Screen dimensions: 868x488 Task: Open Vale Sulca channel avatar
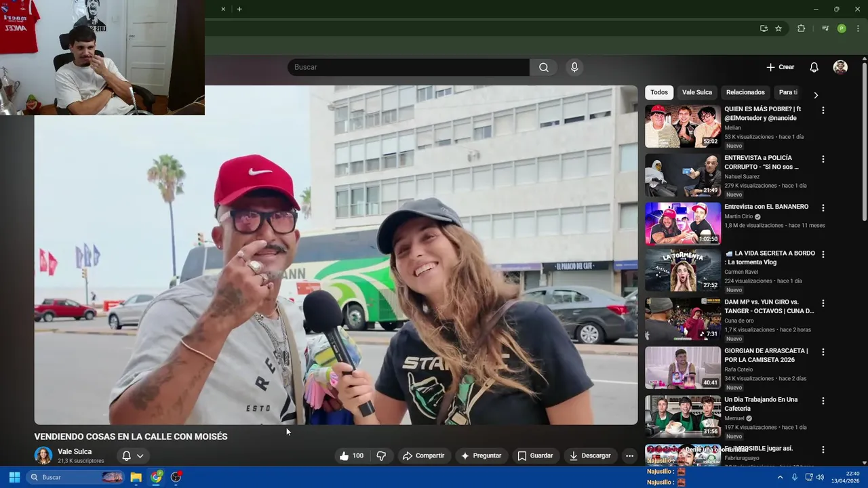tap(43, 455)
